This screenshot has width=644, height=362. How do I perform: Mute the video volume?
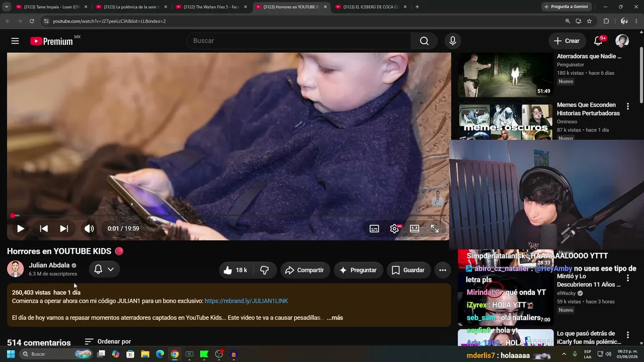click(x=89, y=228)
